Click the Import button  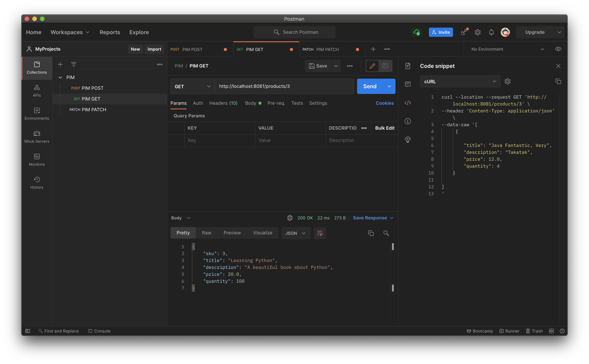pos(154,49)
